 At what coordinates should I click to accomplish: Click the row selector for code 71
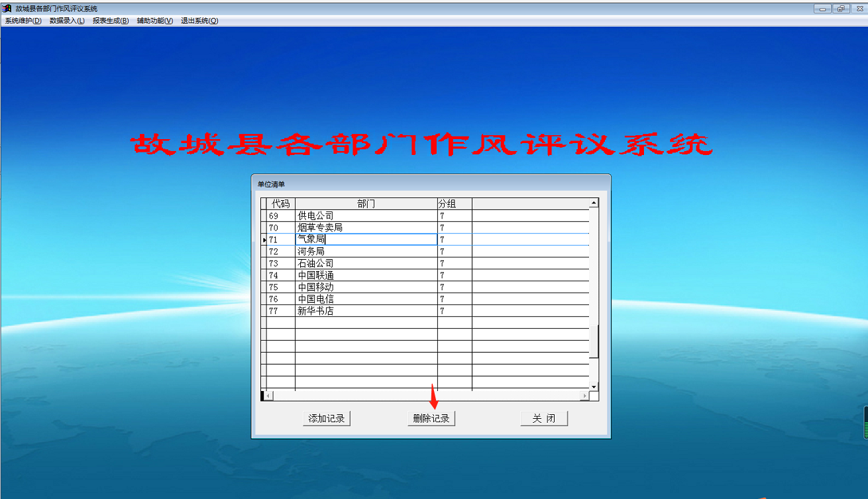(264, 240)
